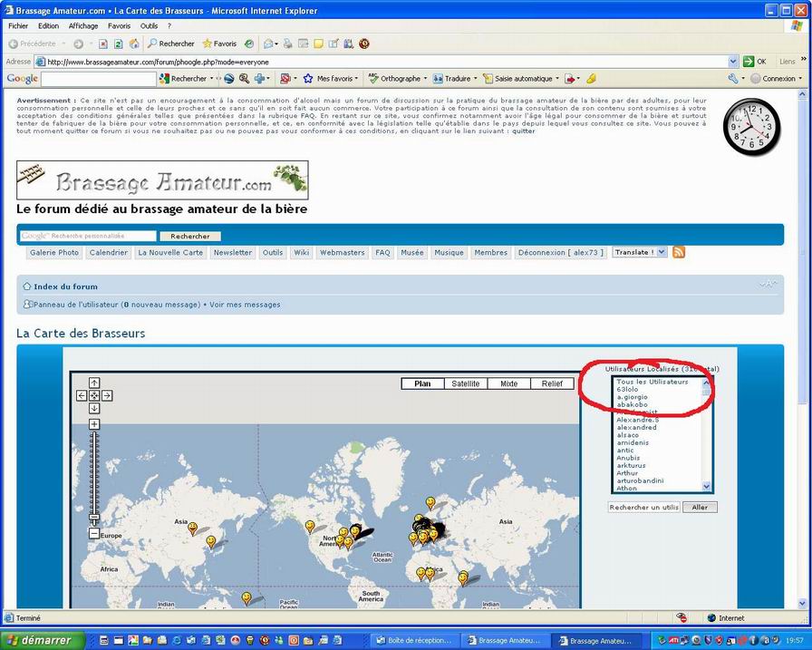Image resolution: width=812 pixels, height=650 pixels.
Task: Pan the map left with arrow button
Action: click(x=82, y=395)
